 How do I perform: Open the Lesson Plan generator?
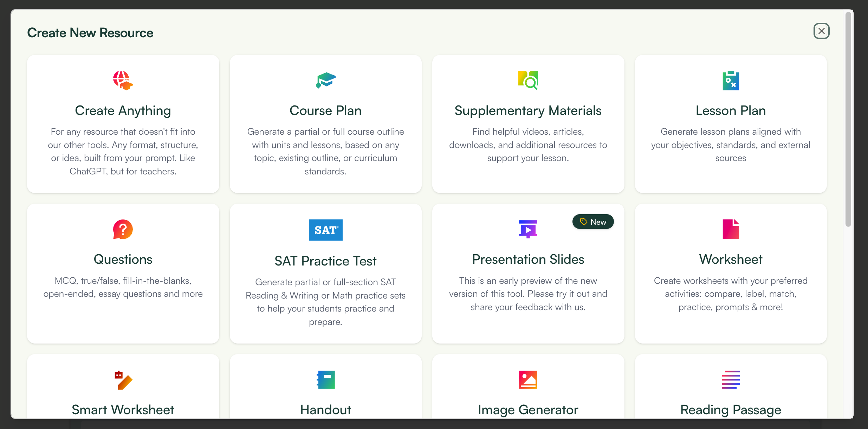(x=731, y=124)
